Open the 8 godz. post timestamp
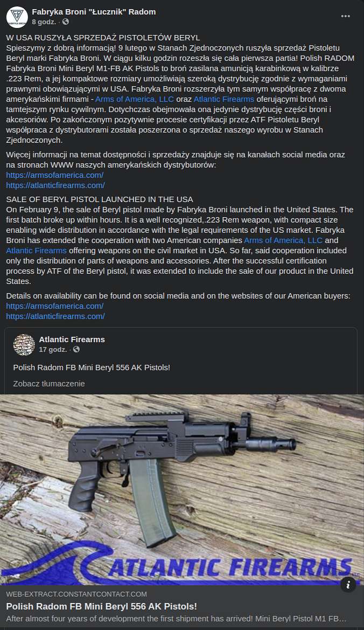364x630 pixels. pos(44,22)
